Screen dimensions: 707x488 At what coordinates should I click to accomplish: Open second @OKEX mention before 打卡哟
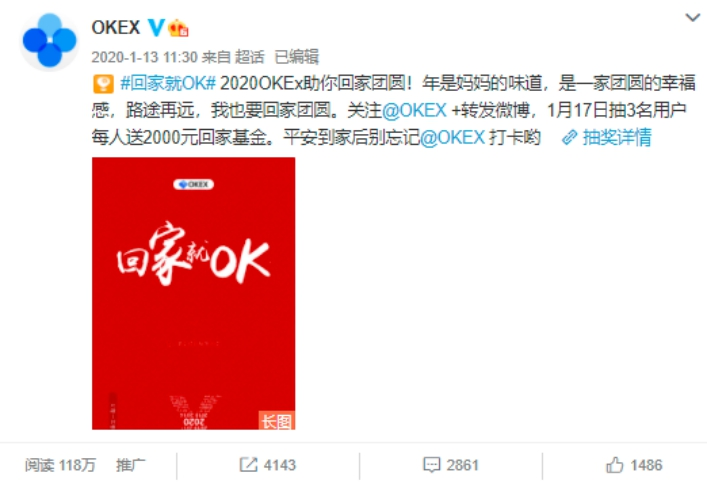click(452, 138)
